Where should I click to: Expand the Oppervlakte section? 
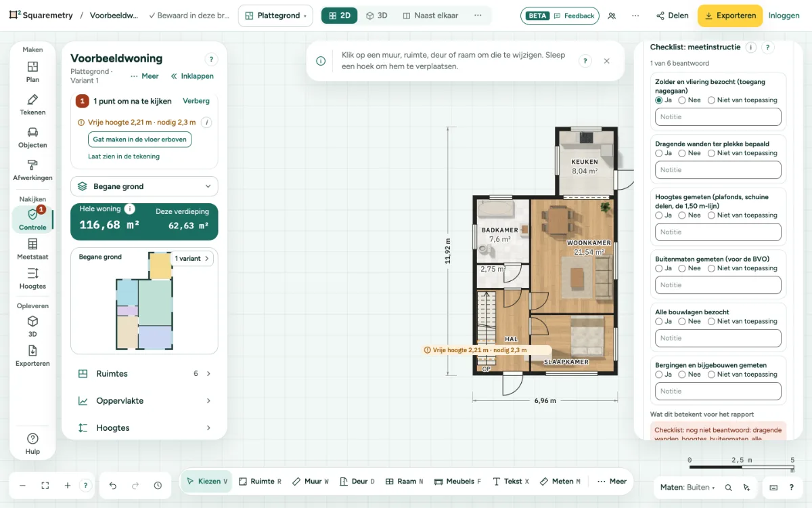(144, 401)
